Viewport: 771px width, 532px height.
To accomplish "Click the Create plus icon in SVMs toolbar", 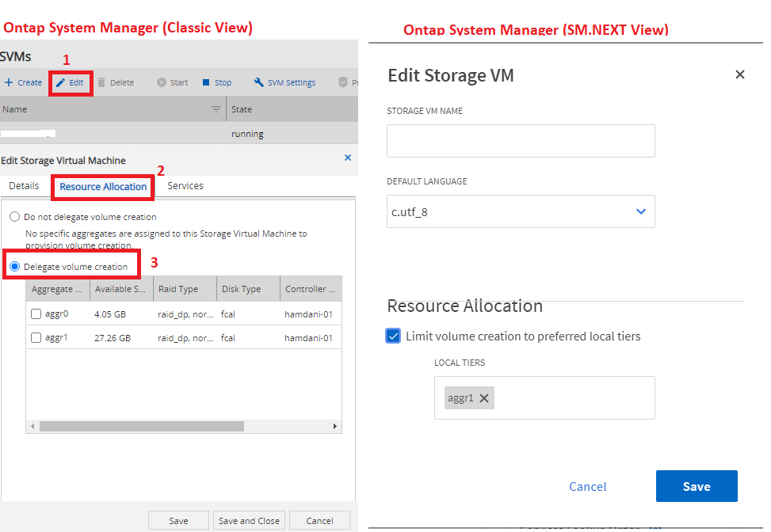I will [9, 82].
